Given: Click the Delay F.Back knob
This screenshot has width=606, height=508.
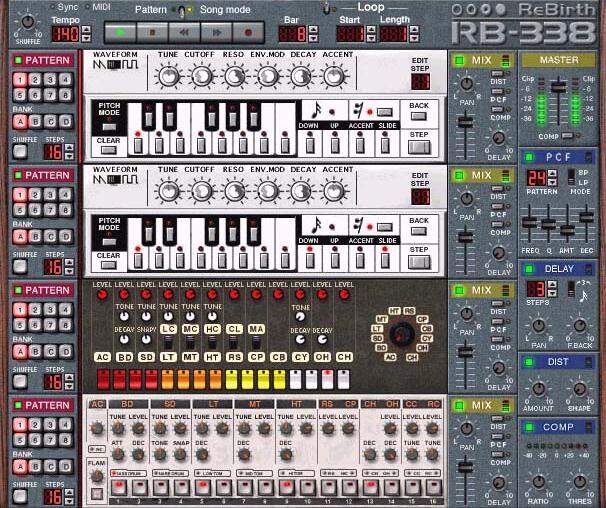Looking at the screenshot, I should pyautogui.click(x=579, y=326).
